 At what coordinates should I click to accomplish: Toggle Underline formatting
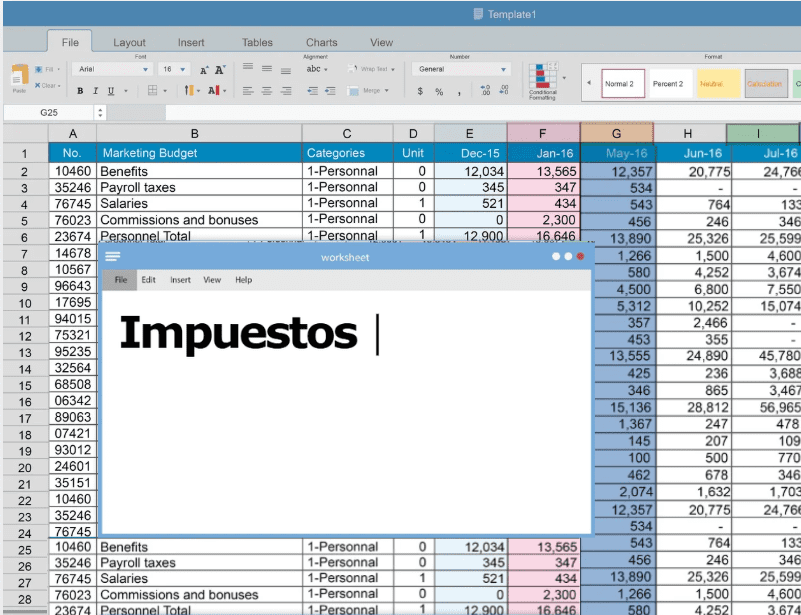[111, 91]
